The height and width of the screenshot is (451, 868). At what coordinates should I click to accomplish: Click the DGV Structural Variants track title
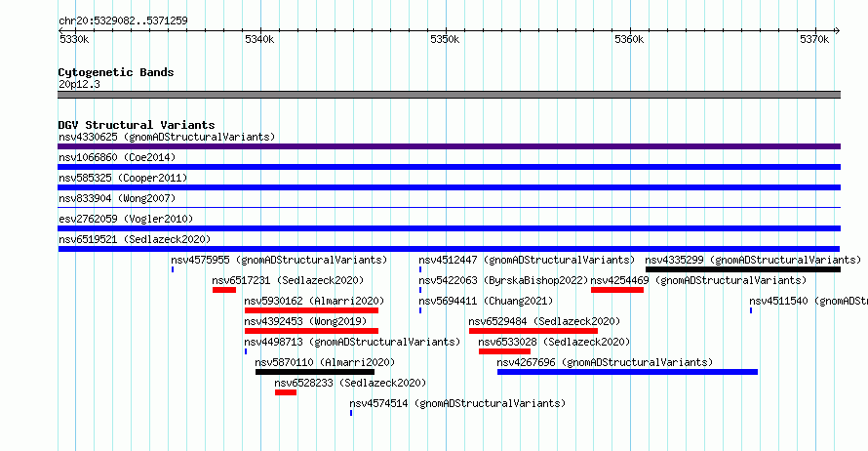137,125
